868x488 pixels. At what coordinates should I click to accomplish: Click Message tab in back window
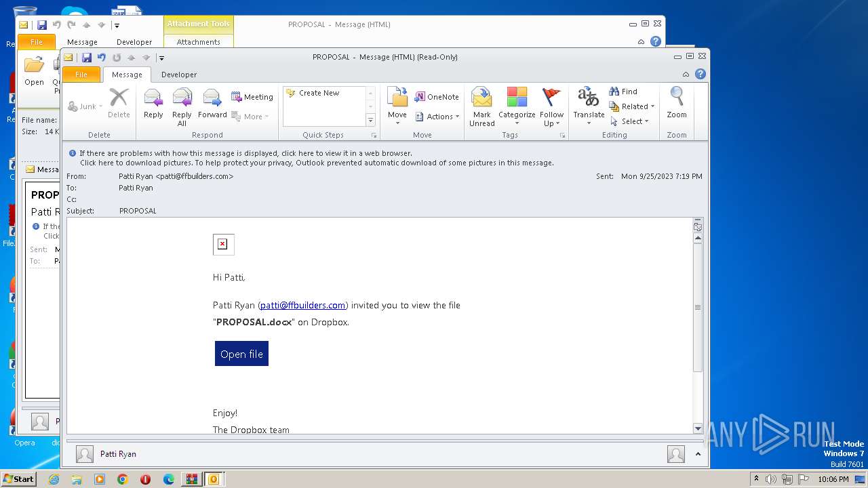click(x=82, y=42)
